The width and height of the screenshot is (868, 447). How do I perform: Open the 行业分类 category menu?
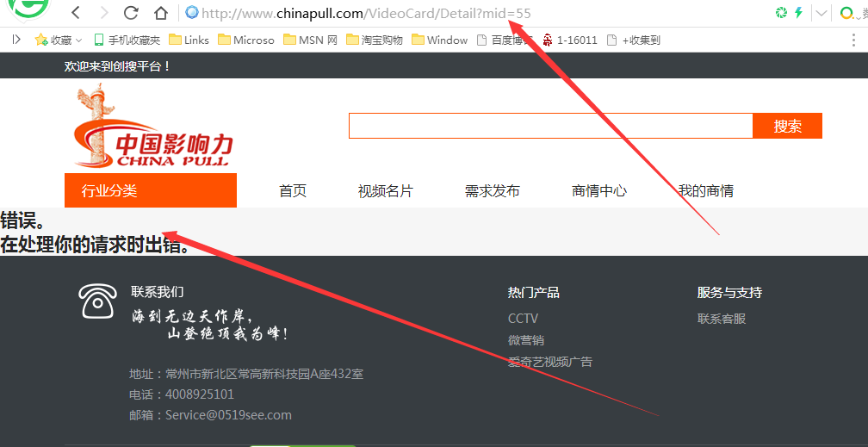click(x=151, y=190)
